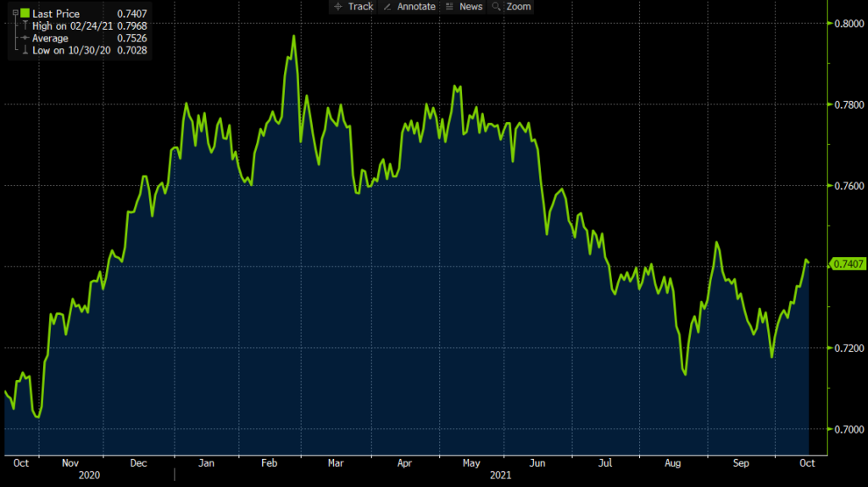868x487 pixels.
Task: Click the 0.8000 label on price axis
Action: click(x=849, y=24)
